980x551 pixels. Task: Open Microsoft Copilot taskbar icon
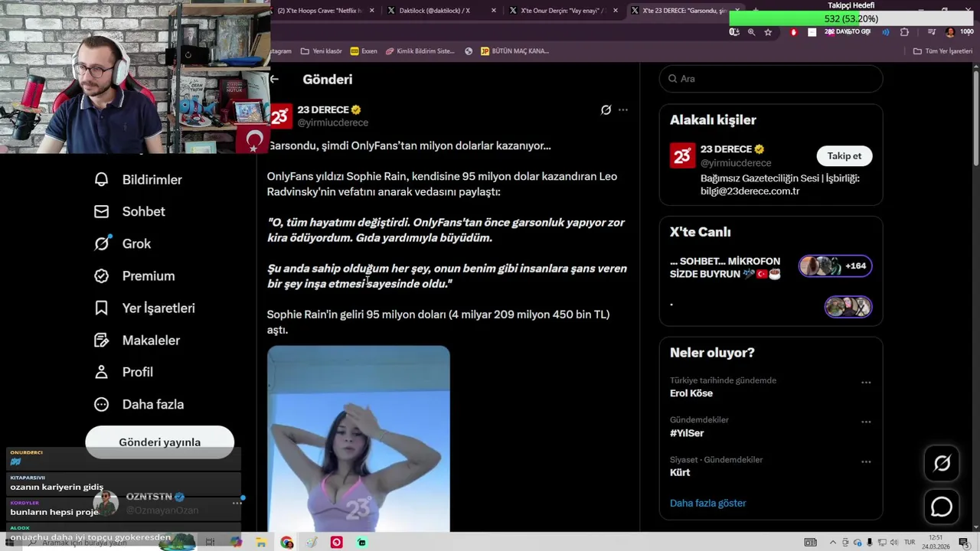pyautogui.click(x=236, y=542)
